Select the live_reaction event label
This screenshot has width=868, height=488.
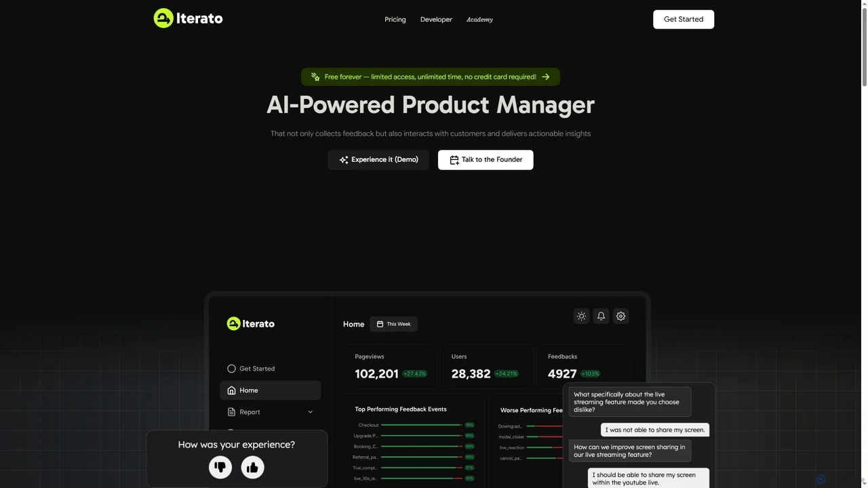click(512, 447)
